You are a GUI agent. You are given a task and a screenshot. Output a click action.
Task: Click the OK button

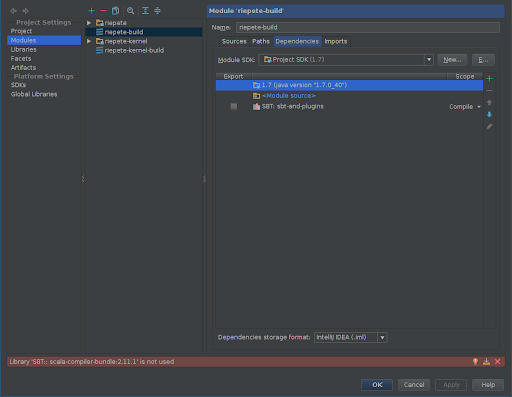point(377,385)
